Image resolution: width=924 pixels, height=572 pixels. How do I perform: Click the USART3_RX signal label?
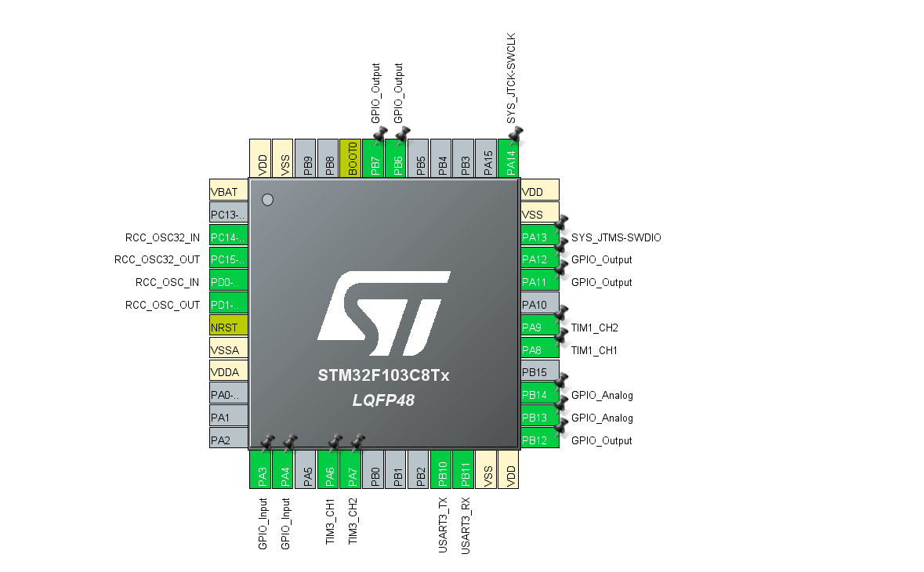pyautogui.click(x=466, y=526)
